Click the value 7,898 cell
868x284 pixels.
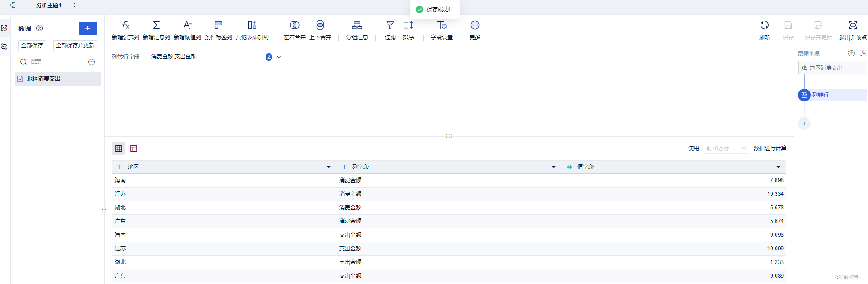click(674, 180)
